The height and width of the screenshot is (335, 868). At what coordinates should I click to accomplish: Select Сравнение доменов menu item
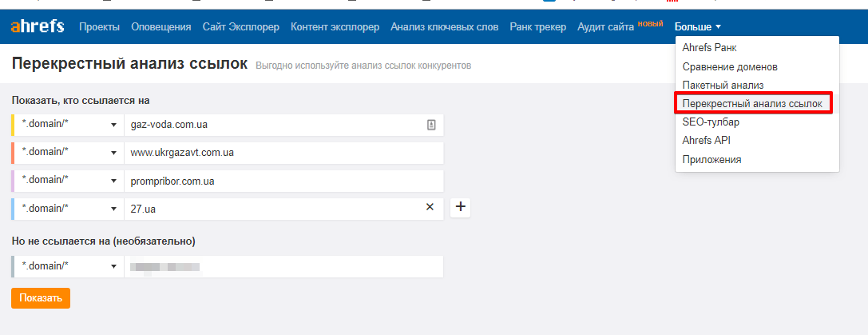pos(730,66)
